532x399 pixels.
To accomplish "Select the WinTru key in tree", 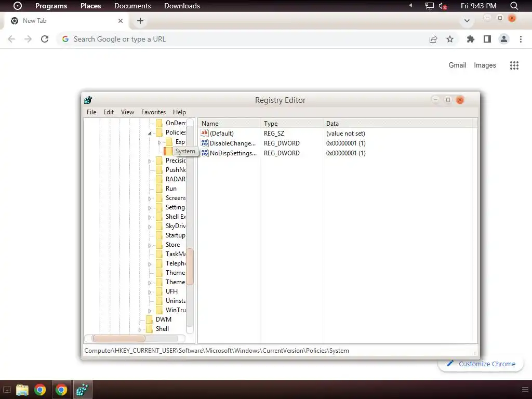I will (175, 310).
